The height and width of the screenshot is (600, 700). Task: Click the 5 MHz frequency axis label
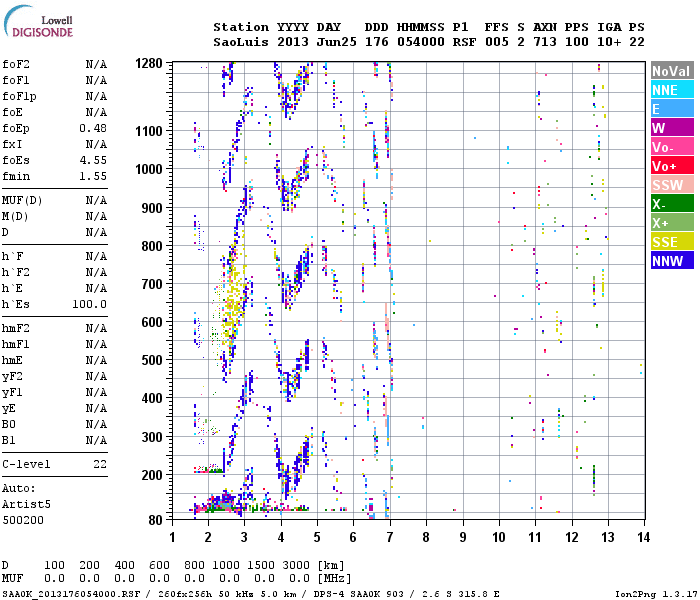click(x=317, y=537)
